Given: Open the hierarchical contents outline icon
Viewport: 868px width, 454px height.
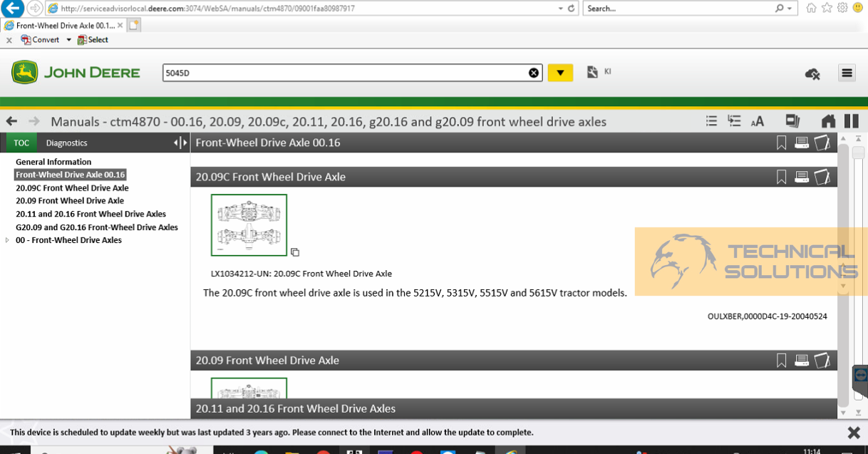Looking at the screenshot, I should 734,121.
